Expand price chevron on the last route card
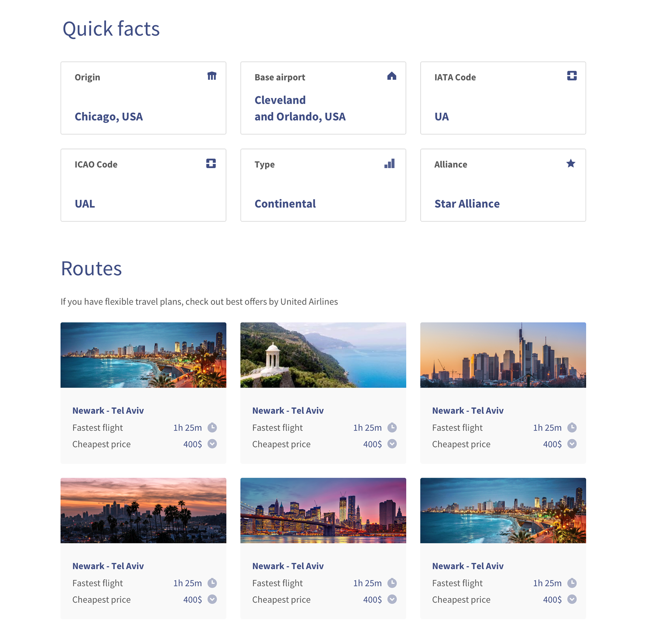The width and height of the screenshot is (649, 644). click(x=572, y=599)
